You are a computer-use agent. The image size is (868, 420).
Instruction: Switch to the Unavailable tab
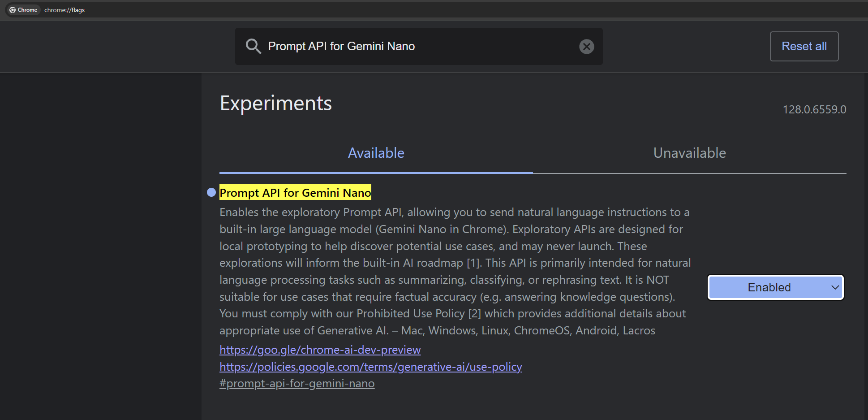(x=689, y=153)
